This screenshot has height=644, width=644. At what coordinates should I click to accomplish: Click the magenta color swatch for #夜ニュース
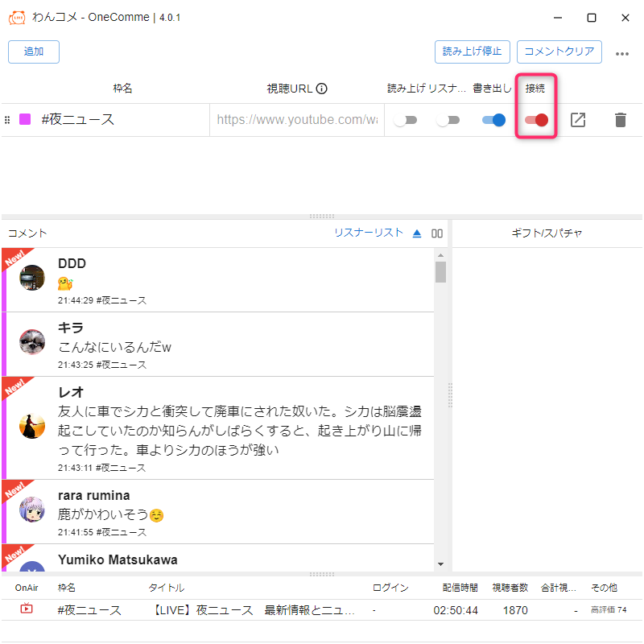(x=25, y=120)
